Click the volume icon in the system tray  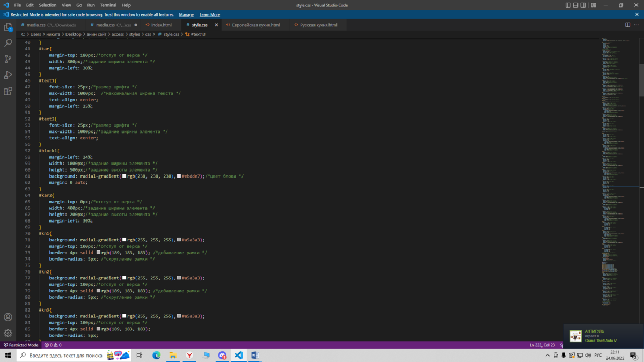pyautogui.click(x=588, y=355)
